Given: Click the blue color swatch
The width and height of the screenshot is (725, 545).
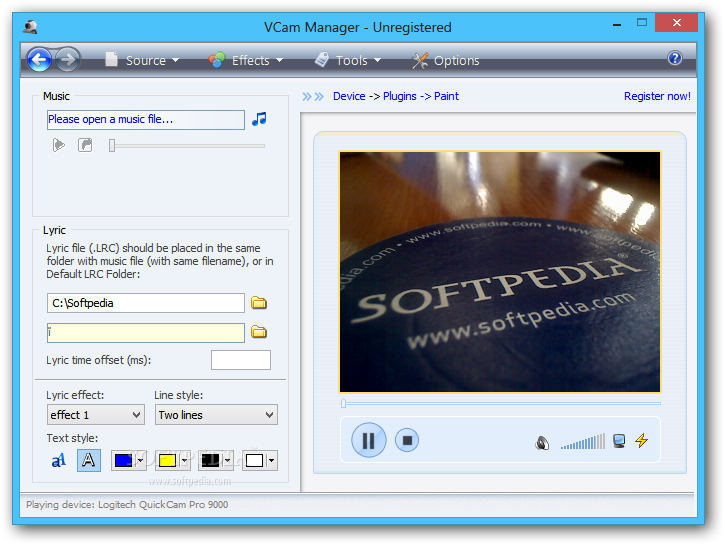Looking at the screenshot, I should click(x=123, y=460).
